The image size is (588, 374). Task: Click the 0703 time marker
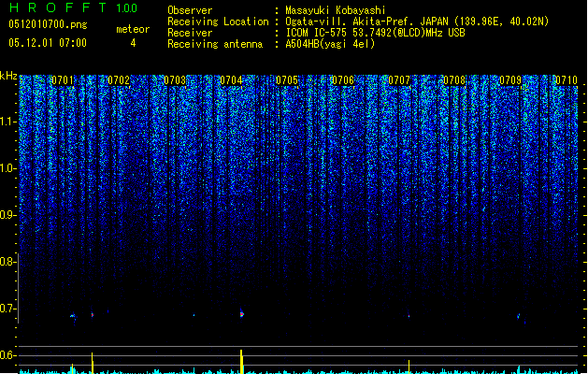point(175,80)
